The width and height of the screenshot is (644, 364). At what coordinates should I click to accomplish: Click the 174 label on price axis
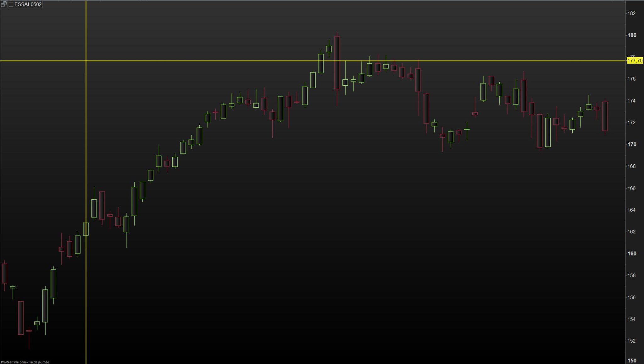(x=631, y=101)
